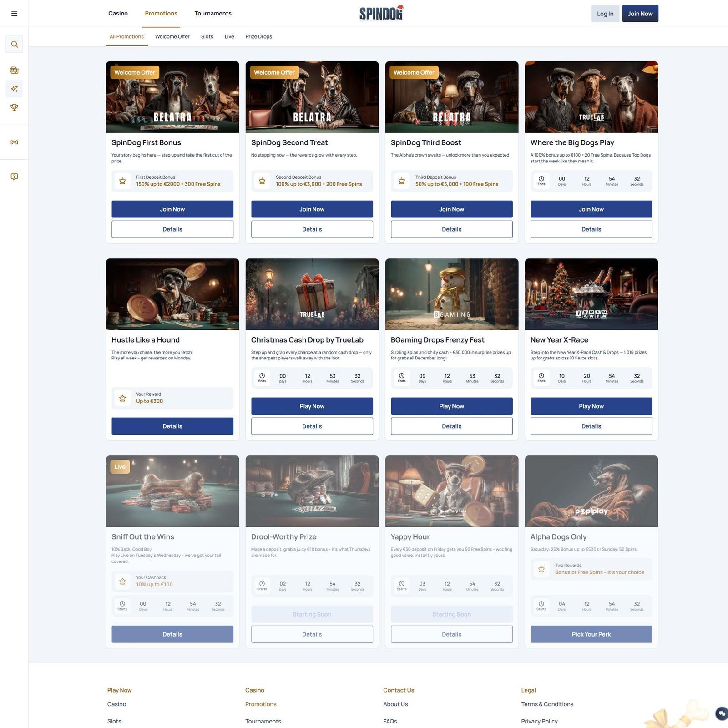This screenshot has width=728, height=728.
Task: Click Tournaments link in footer
Action: tap(263, 721)
